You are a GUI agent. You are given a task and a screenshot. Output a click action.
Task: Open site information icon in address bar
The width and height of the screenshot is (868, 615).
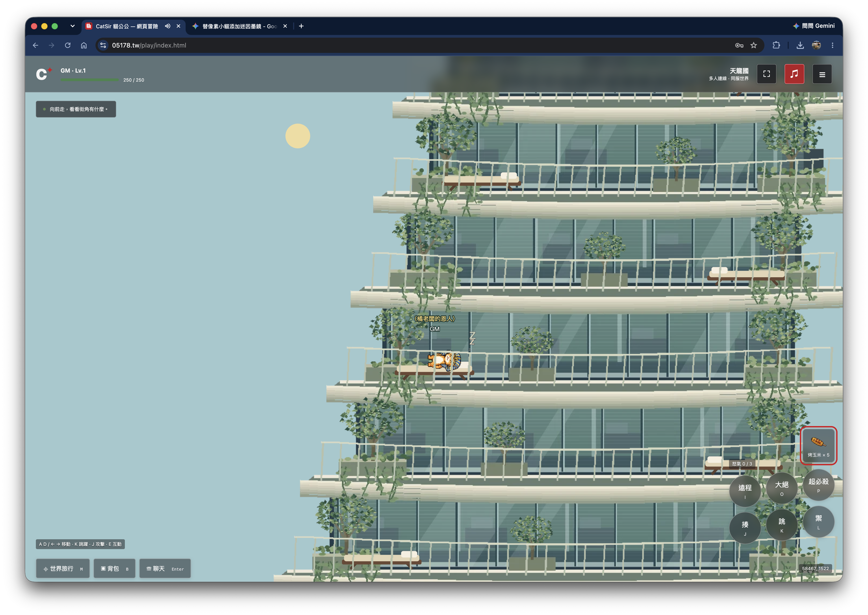point(103,45)
